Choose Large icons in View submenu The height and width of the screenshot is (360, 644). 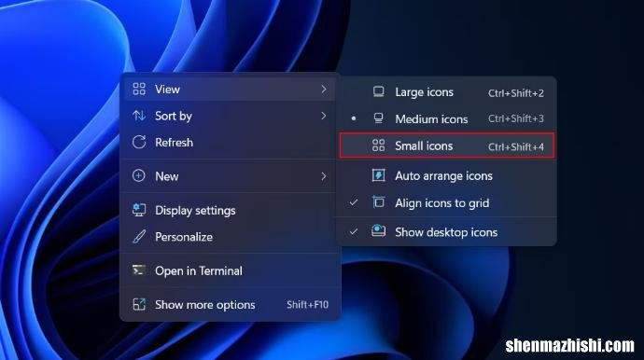446,92
